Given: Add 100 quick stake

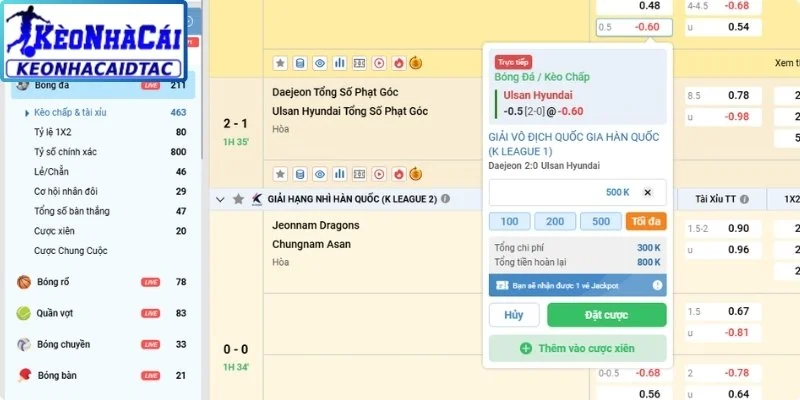Looking at the screenshot, I should (509, 221).
